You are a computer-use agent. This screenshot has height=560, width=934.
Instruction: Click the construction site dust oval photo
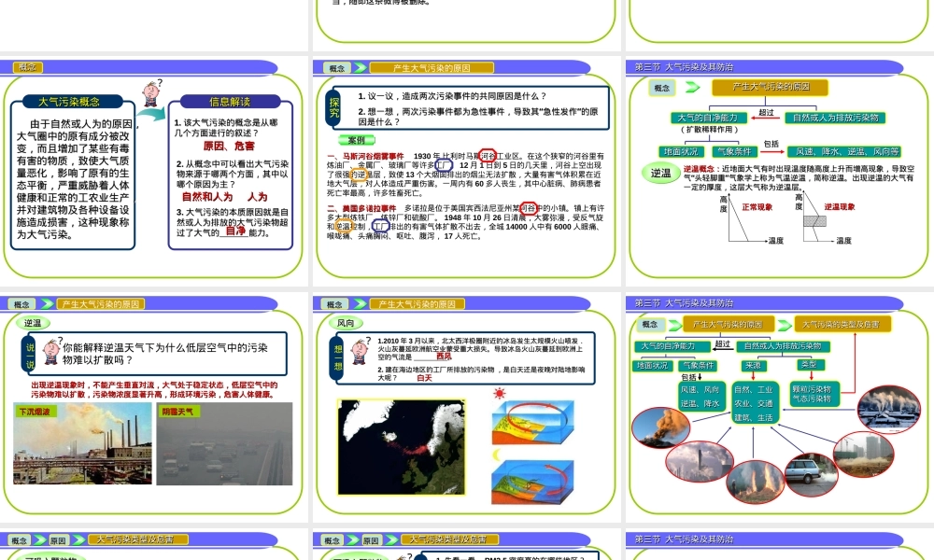coord(863,455)
